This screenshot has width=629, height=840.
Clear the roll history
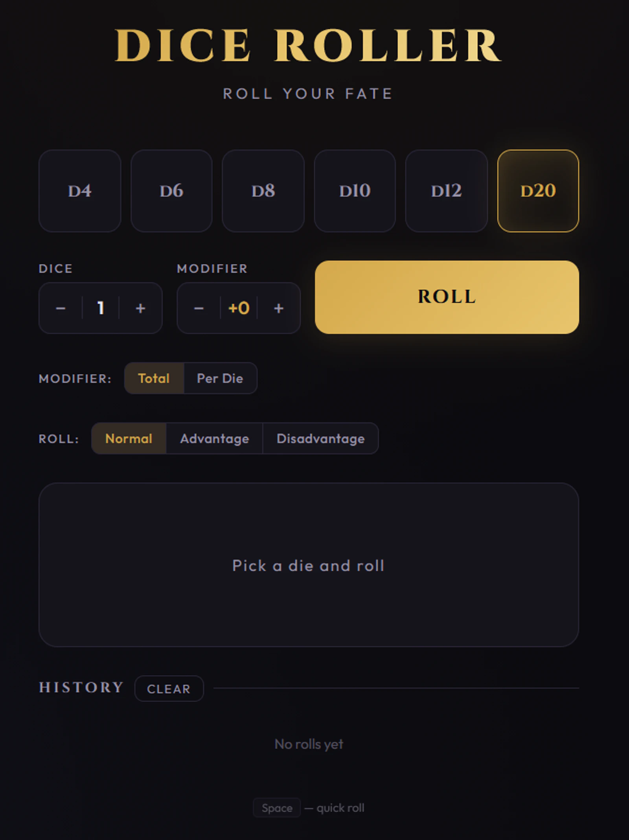coord(169,689)
